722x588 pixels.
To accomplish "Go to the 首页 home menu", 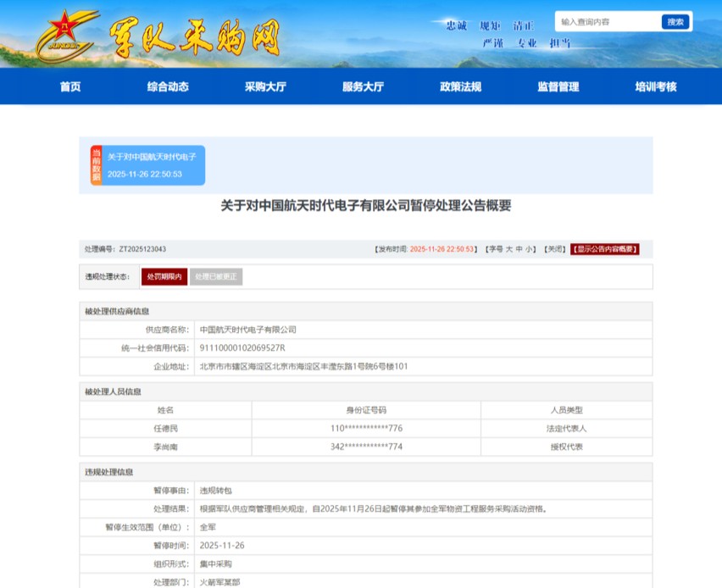I will click(x=70, y=86).
